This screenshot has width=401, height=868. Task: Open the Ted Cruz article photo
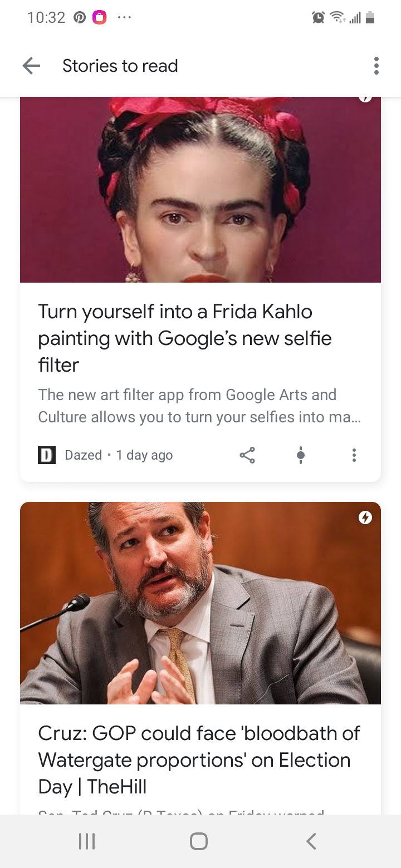click(200, 603)
